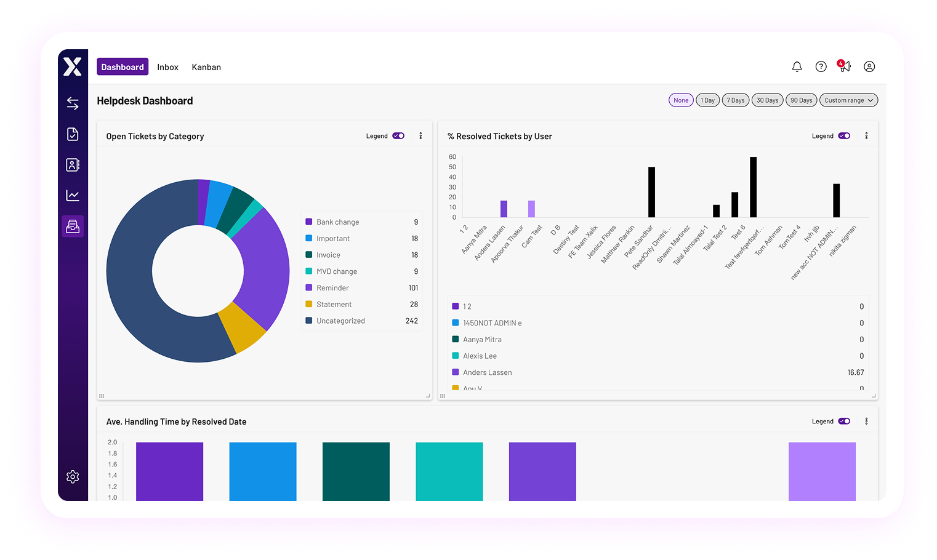
Task: Open the help question mark icon
Action: coord(821,66)
